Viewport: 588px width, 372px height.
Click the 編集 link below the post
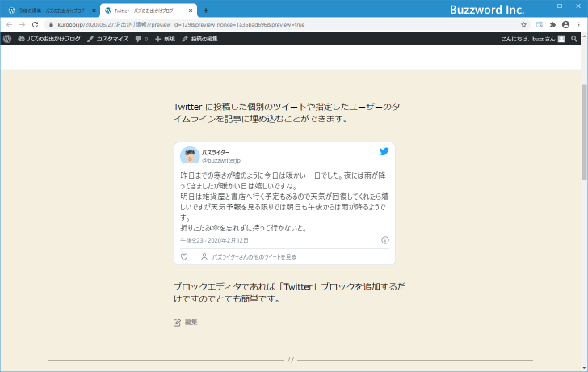point(191,322)
